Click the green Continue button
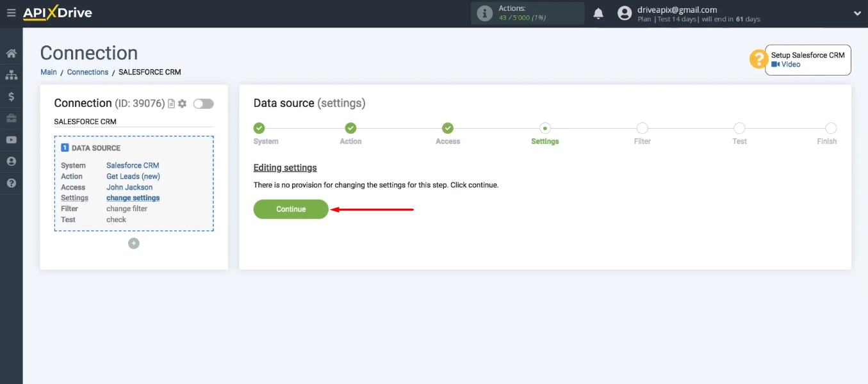Viewport: 868px width, 384px height. click(290, 209)
